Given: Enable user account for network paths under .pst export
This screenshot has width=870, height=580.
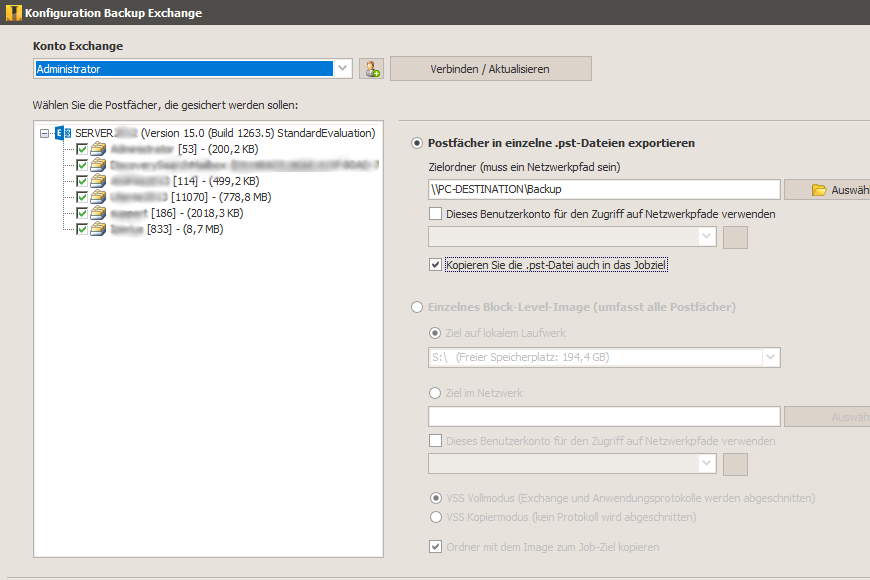Looking at the screenshot, I should [436, 214].
